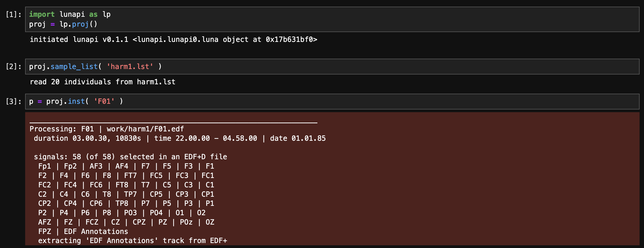
Task: Click the sample_list method name
Action: (74, 66)
